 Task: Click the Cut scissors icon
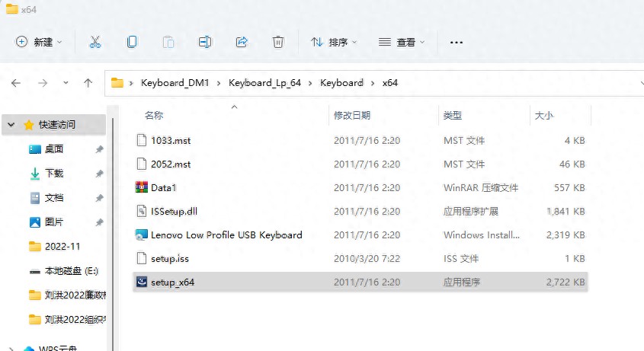click(x=95, y=42)
